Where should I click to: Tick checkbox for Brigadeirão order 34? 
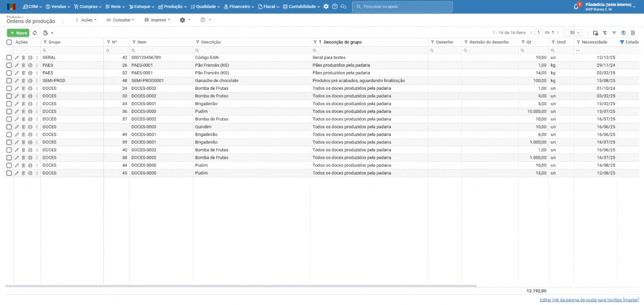tap(9, 104)
